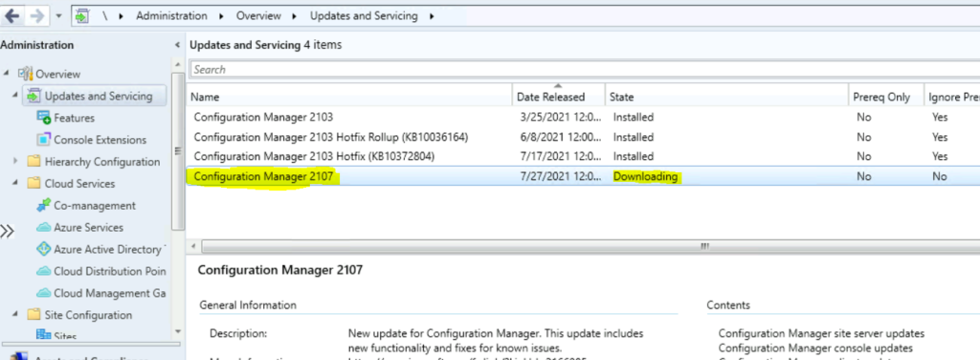Click the Overview node icon
Viewport: 980px width, 360px height.
click(25, 74)
